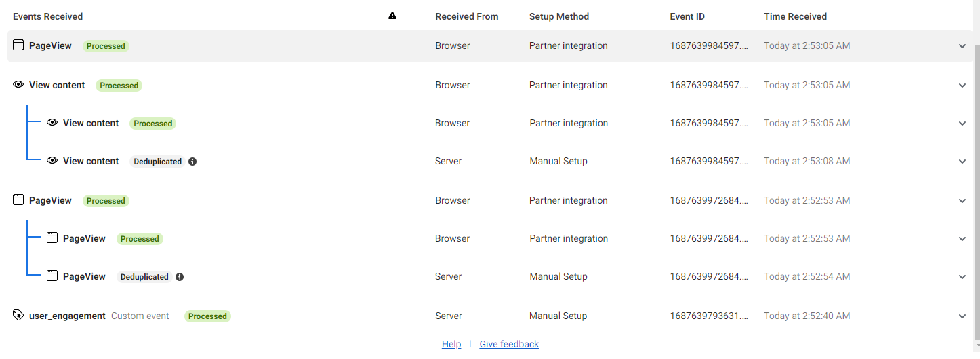Viewport: 980px width, 359px height.
Task: Open the Help link
Action: (451, 344)
